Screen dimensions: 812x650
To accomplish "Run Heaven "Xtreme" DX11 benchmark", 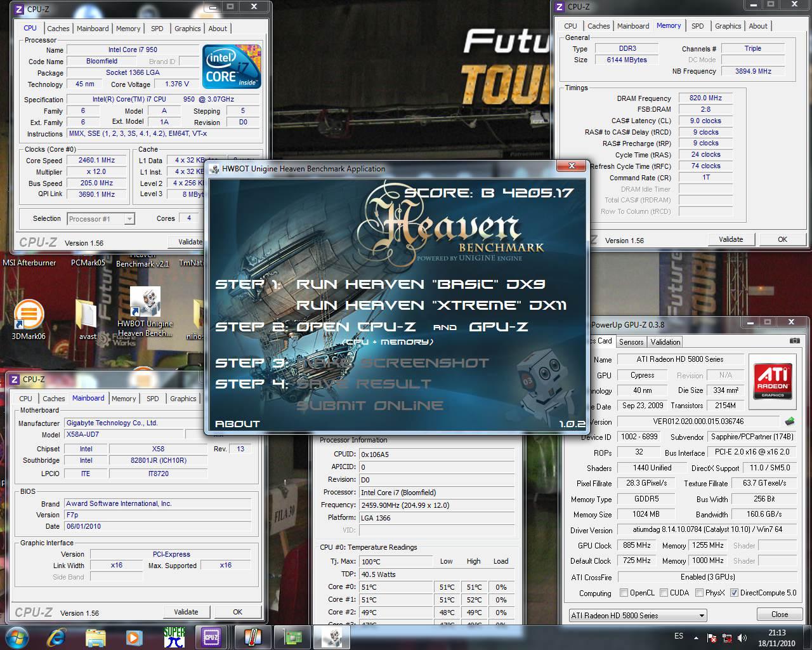I will point(431,305).
